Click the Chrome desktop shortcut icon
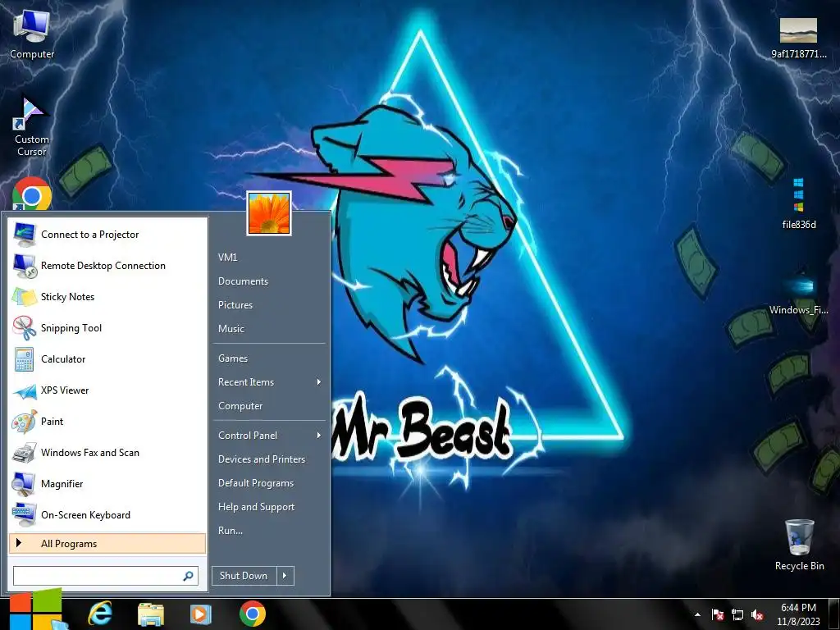The image size is (840, 630). (x=32, y=194)
